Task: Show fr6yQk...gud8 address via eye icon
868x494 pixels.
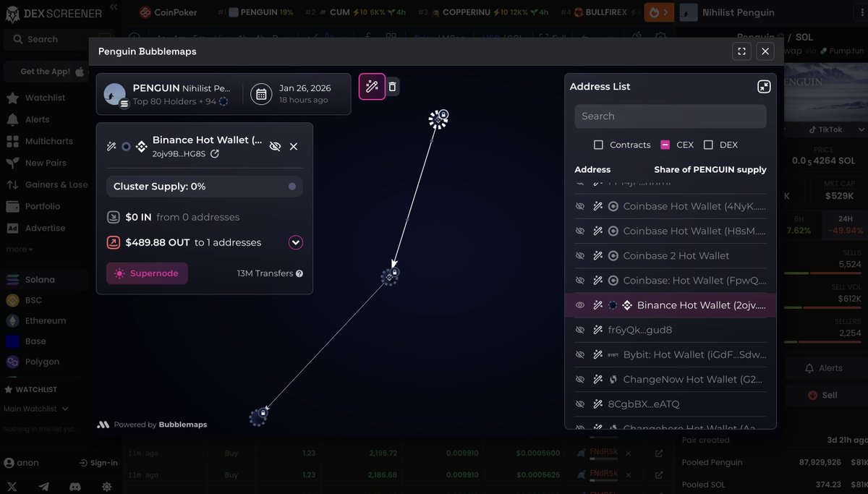Action: (580, 330)
